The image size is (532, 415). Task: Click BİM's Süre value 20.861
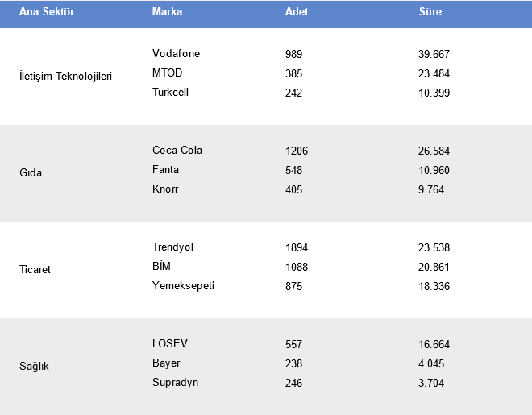434,268
